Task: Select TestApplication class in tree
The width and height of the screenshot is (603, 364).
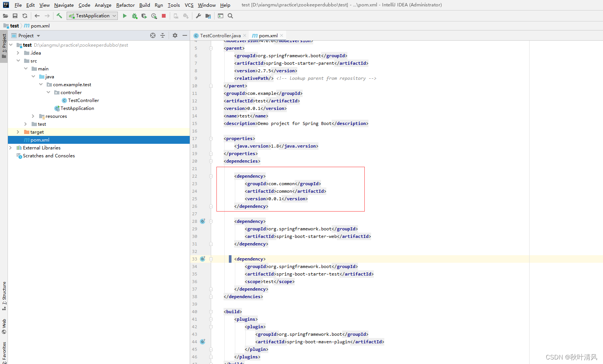Action: pyautogui.click(x=77, y=108)
